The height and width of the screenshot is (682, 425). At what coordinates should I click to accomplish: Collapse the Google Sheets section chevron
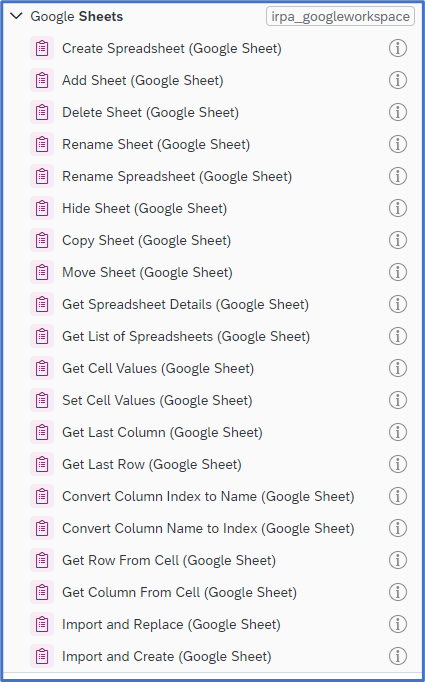click(x=16, y=17)
